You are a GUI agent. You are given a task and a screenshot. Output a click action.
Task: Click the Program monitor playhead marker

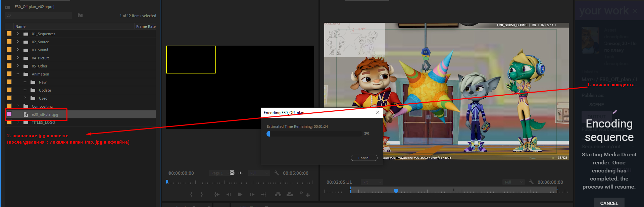click(x=396, y=191)
